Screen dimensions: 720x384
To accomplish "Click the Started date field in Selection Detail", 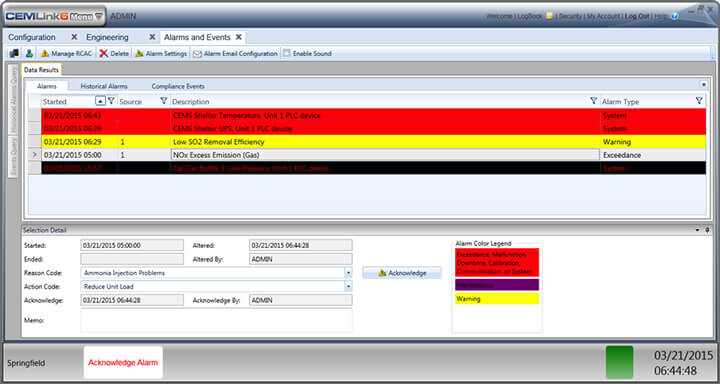I will point(132,245).
